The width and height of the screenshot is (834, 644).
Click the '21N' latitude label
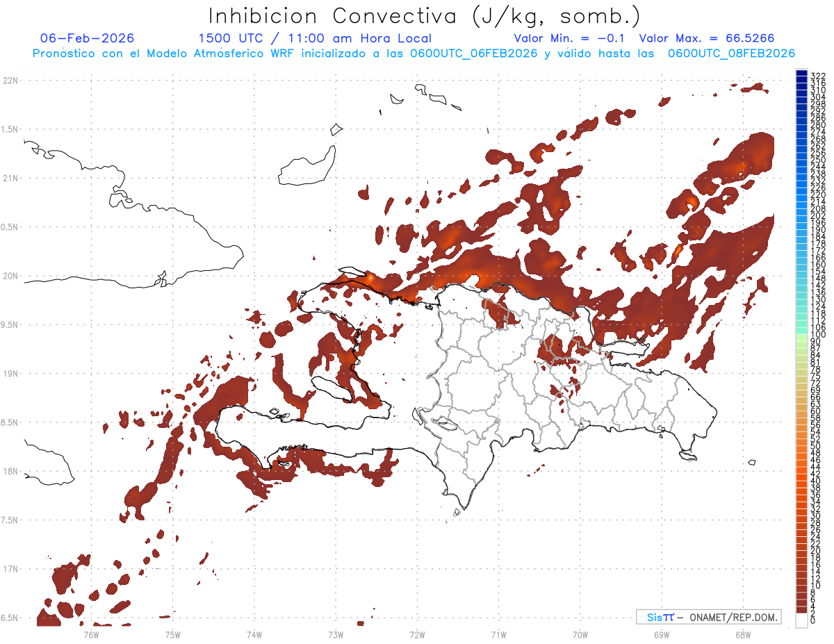(10, 179)
